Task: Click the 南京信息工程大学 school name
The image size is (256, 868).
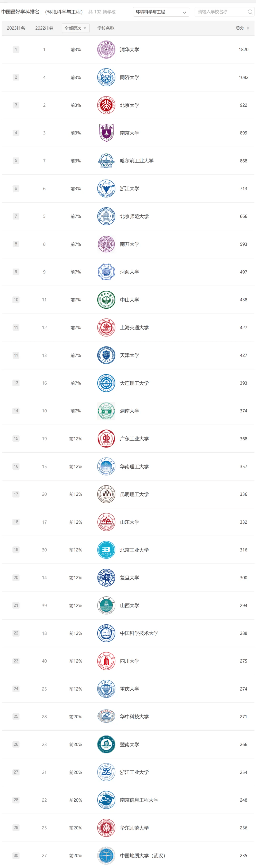Action: pyautogui.click(x=139, y=800)
